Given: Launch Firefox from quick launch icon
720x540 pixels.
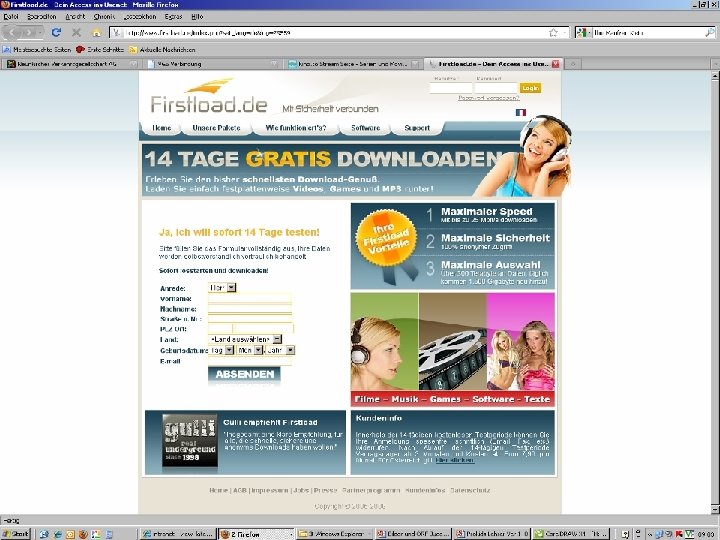Looking at the screenshot, I should pyautogui.click(x=83, y=534).
